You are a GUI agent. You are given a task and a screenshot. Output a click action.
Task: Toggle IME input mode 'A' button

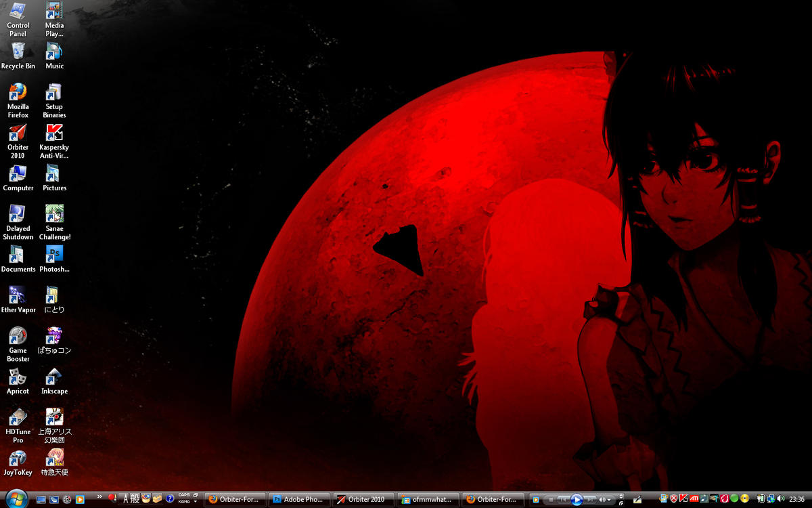(x=126, y=499)
